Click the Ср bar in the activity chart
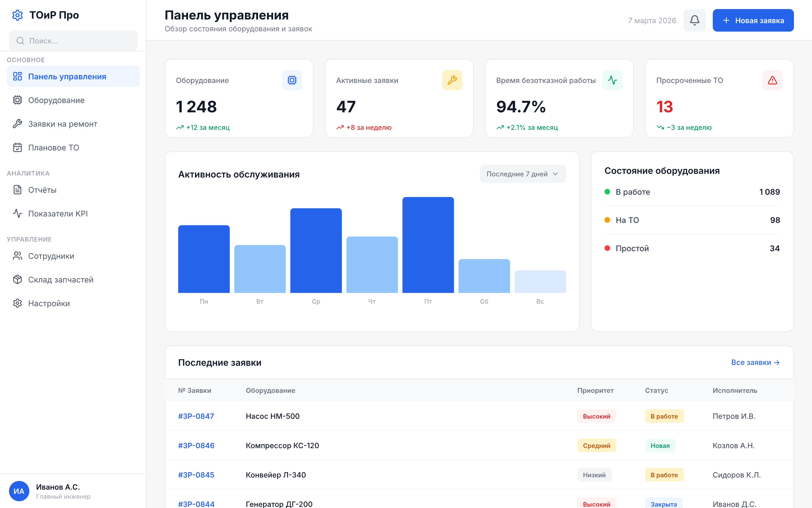This screenshot has height=508, width=812. click(316, 250)
